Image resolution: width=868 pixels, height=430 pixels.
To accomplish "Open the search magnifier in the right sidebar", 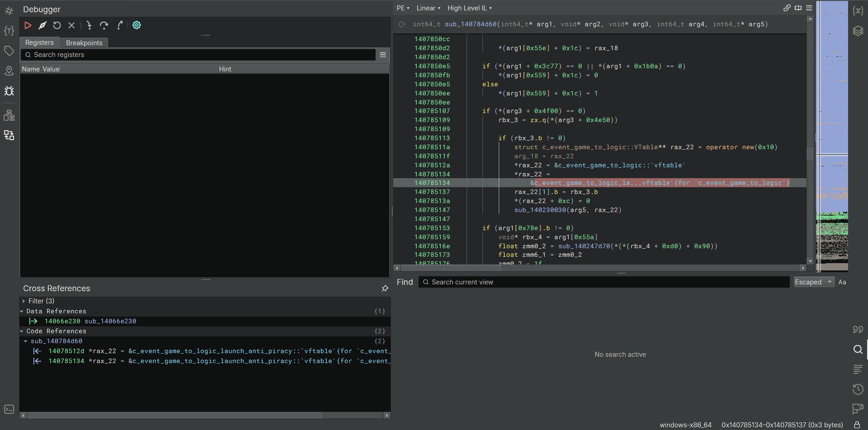I will (x=858, y=350).
